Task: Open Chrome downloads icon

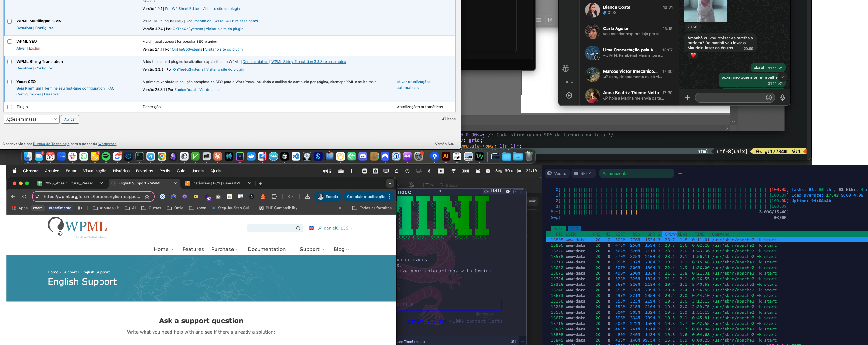Action: (307, 197)
